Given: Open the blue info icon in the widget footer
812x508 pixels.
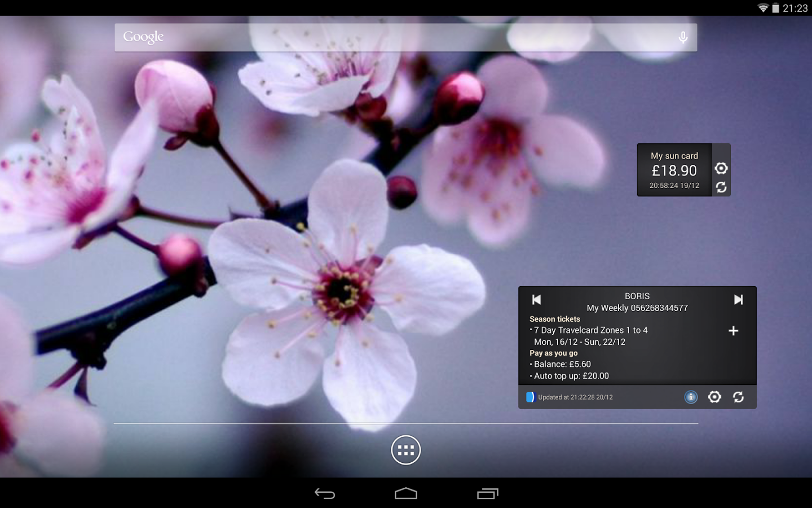Looking at the screenshot, I should tap(691, 397).
